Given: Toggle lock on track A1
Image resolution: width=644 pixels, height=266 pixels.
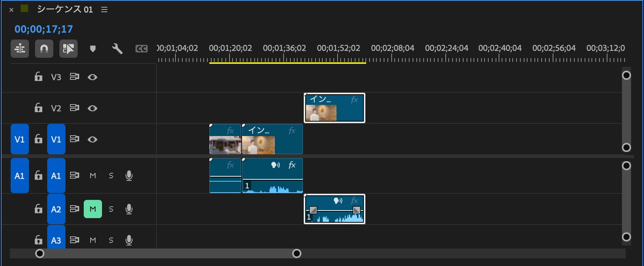Looking at the screenshot, I should 38,176.
